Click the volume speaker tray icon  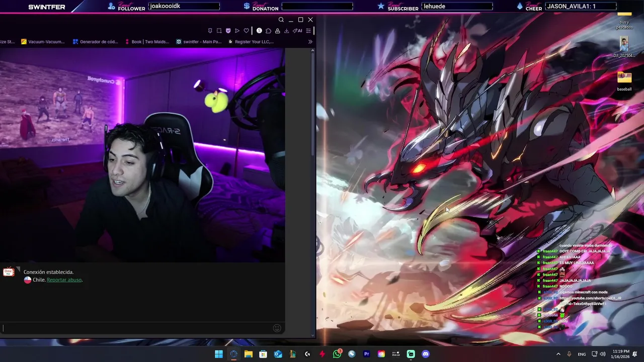603,354
